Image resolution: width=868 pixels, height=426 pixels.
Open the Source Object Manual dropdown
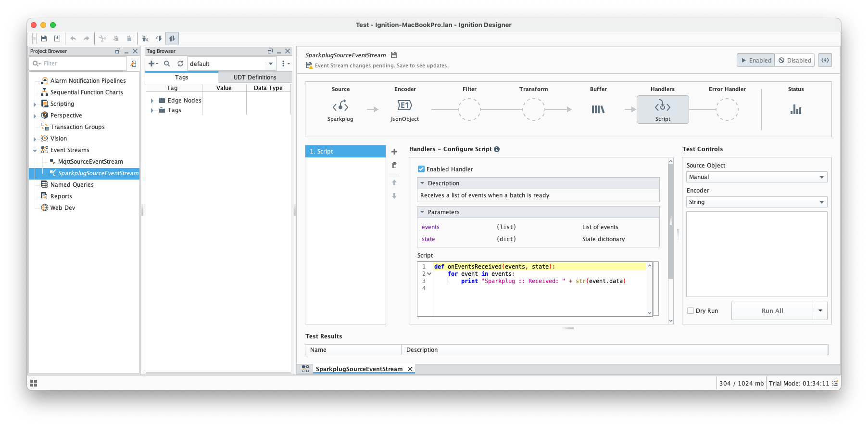pos(756,177)
